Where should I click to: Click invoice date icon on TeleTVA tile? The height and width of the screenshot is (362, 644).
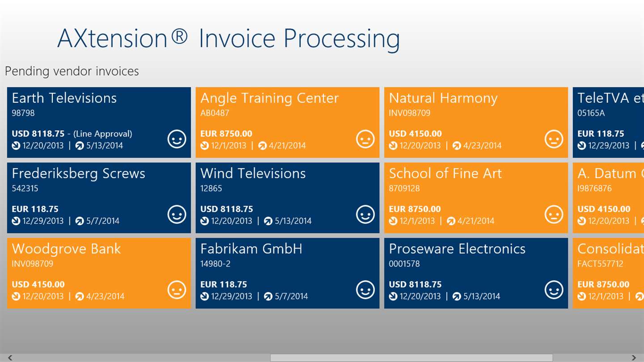click(x=582, y=146)
